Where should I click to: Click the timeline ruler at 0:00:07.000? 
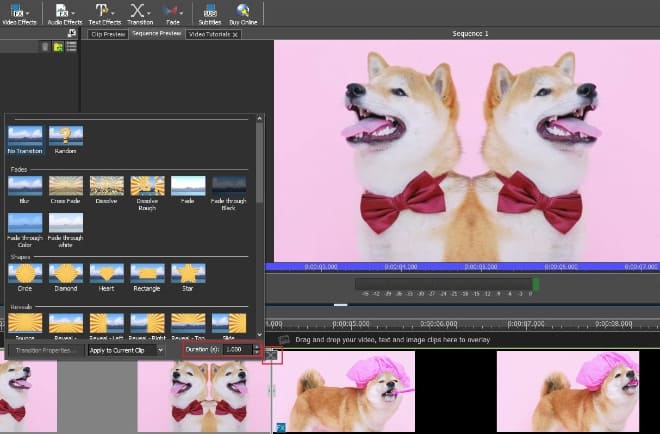click(x=526, y=324)
